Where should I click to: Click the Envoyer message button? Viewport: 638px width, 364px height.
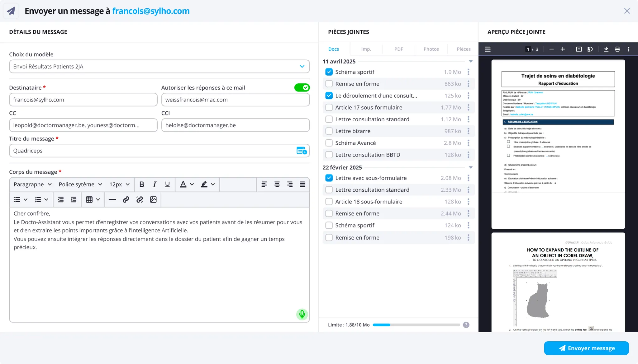(586, 348)
